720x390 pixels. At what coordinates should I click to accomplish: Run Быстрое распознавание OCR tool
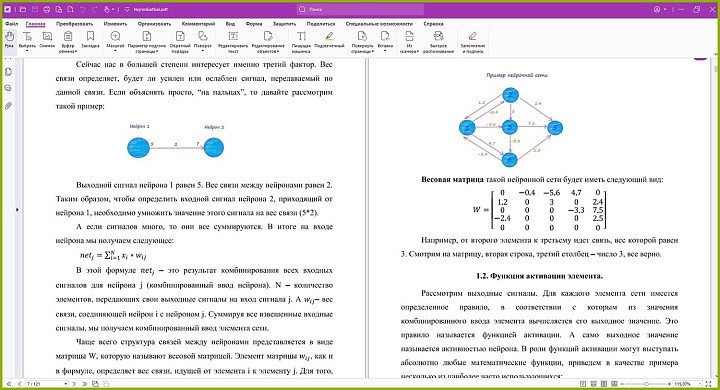coord(439,41)
